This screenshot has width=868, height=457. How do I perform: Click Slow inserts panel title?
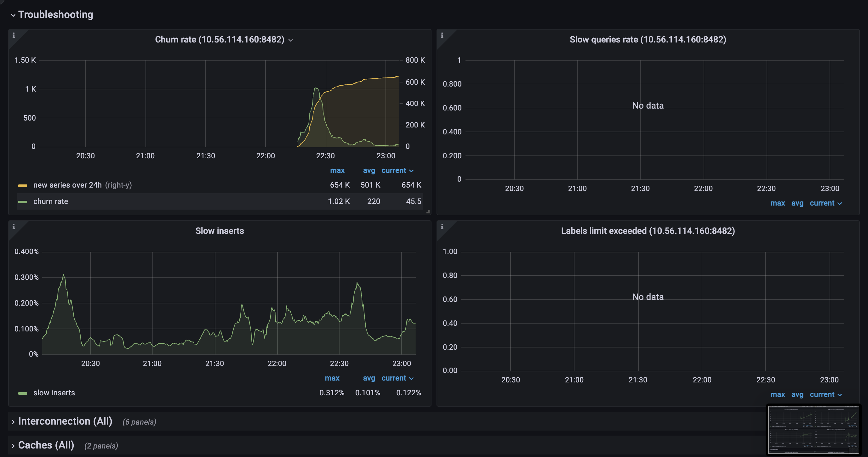pos(219,231)
